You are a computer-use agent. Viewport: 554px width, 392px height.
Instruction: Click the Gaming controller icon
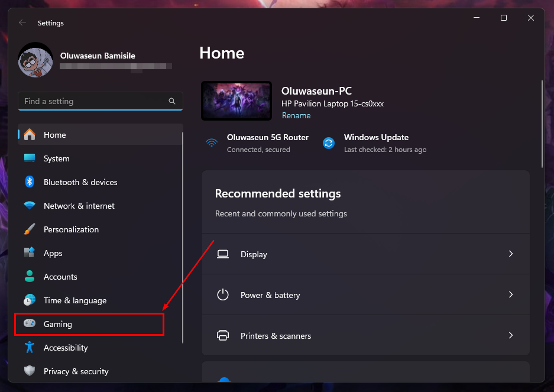30,323
